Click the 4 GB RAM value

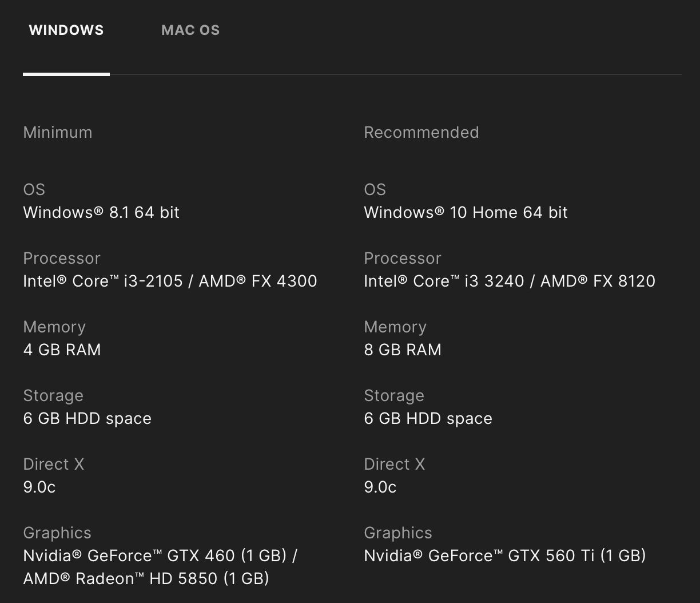coord(62,350)
